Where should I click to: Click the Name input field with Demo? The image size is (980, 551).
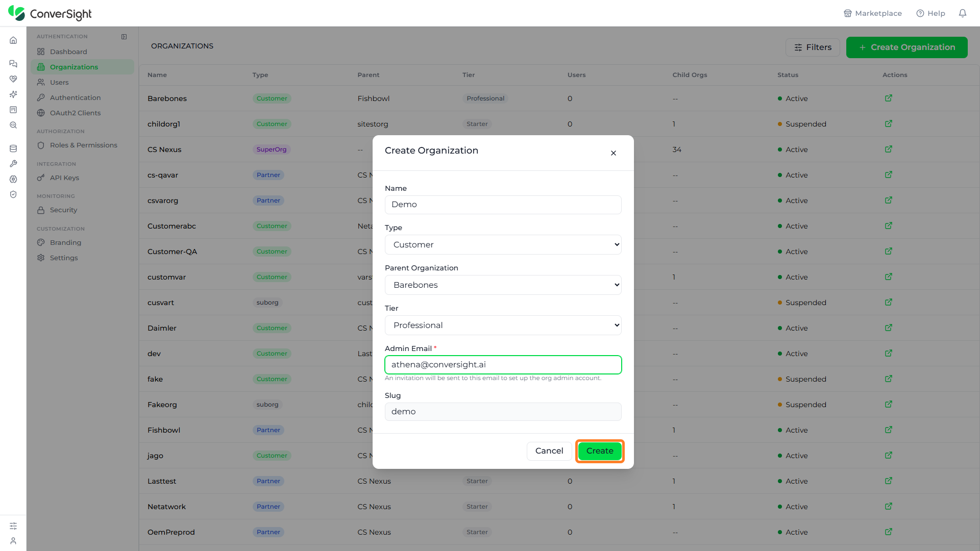pos(503,205)
